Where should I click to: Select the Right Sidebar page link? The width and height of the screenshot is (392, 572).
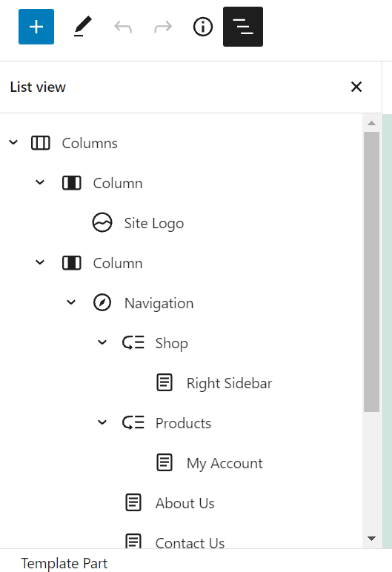click(x=229, y=383)
